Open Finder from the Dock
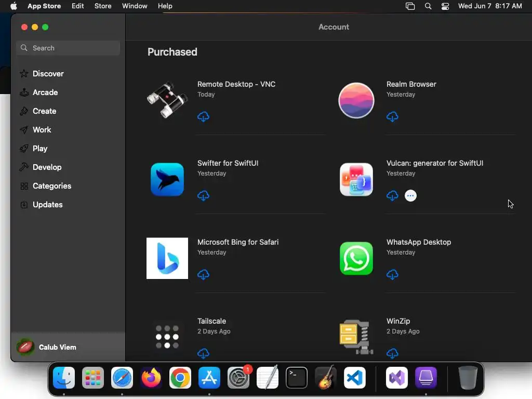 point(64,378)
